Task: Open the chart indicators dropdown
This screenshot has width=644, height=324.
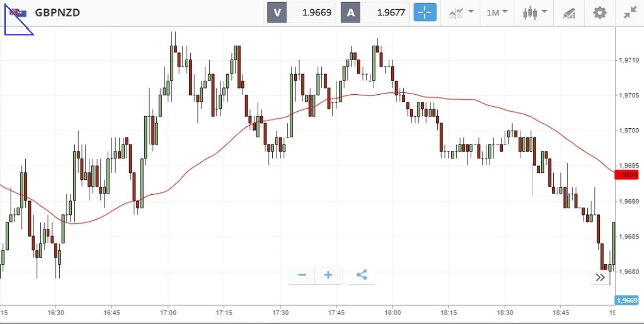Action: [461, 13]
